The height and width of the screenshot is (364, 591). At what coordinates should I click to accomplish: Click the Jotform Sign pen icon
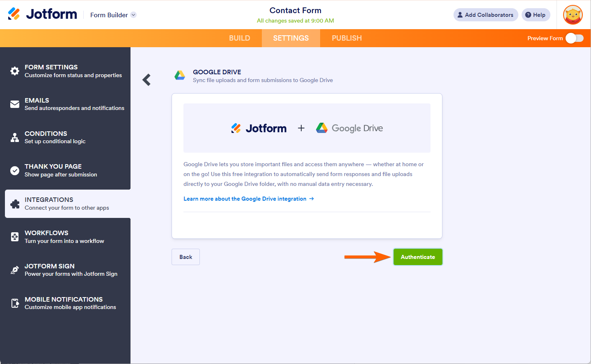pos(15,270)
